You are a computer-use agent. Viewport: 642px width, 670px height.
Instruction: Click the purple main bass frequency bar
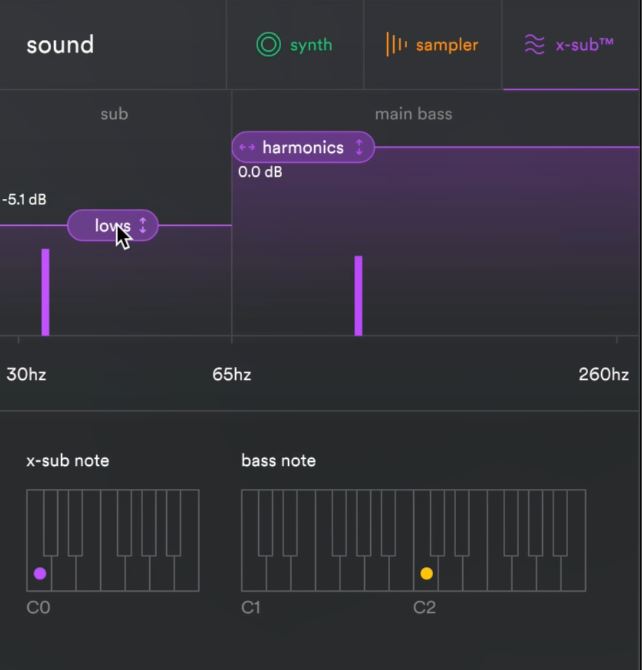click(x=358, y=296)
